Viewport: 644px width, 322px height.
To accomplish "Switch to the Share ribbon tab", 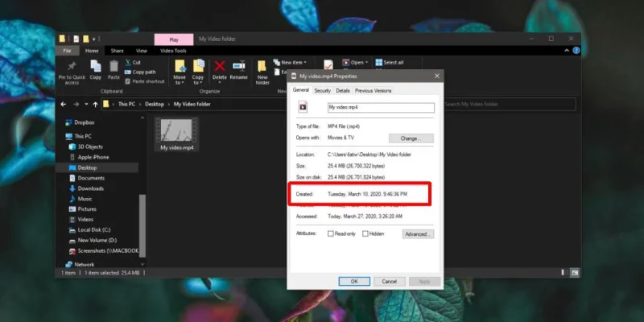I will [117, 51].
